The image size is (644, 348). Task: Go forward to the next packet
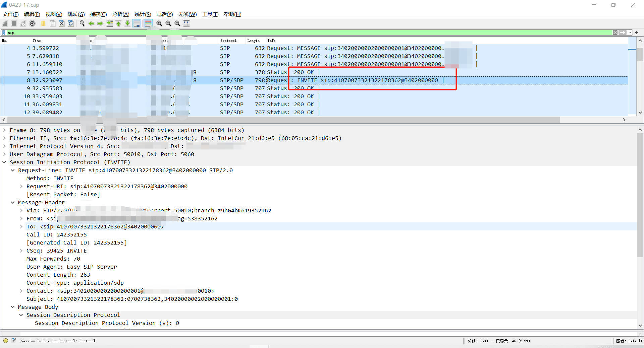point(100,23)
